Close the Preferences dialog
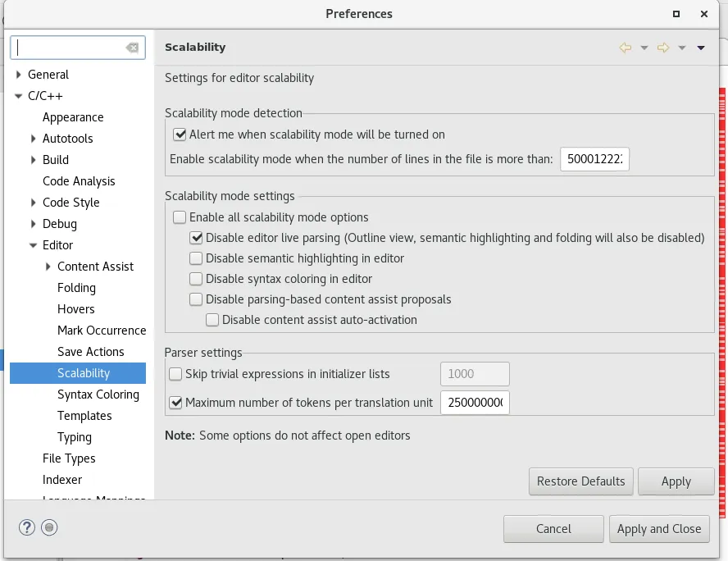Viewport: 728px width, 561px height. (704, 14)
